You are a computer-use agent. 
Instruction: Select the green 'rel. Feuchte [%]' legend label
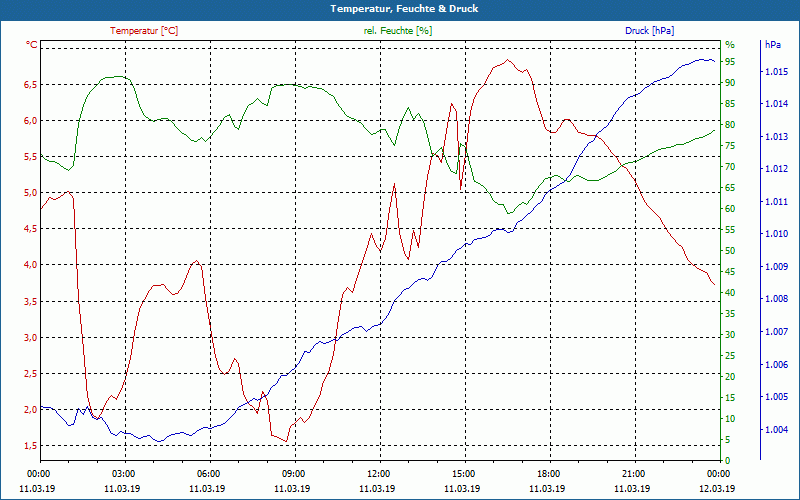click(x=397, y=31)
